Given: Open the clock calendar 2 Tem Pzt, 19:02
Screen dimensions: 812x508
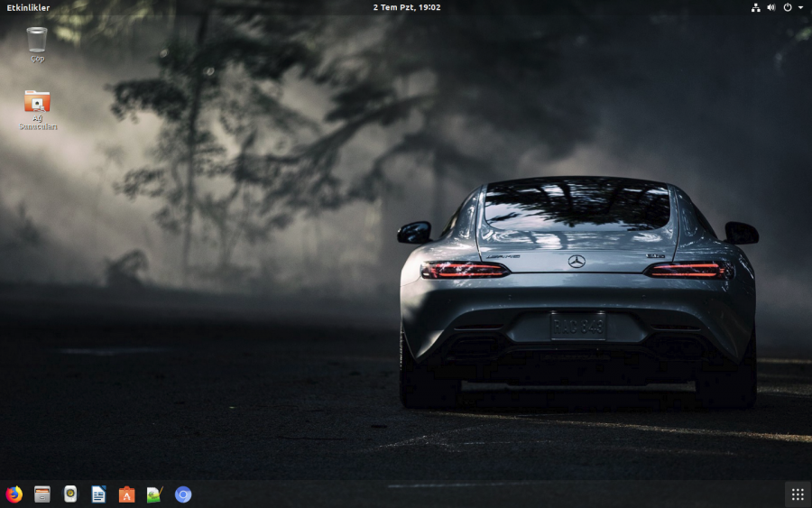Looking at the screenshot, I should (x=407, y=7).
